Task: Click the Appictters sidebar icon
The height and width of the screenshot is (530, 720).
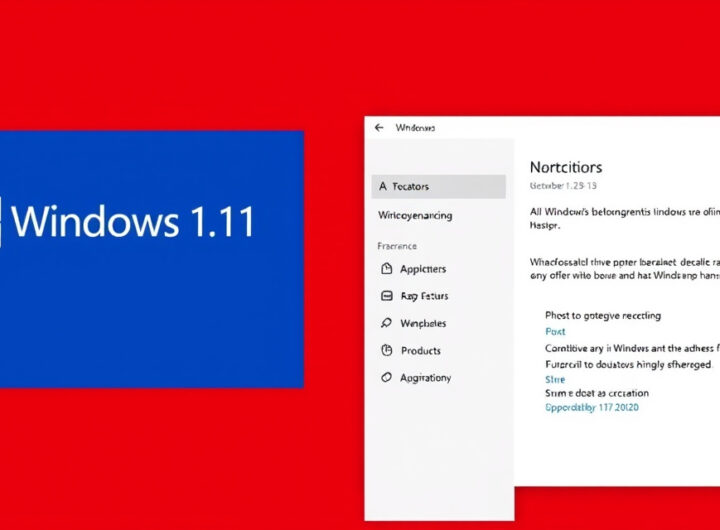Action: coord(387,269)
